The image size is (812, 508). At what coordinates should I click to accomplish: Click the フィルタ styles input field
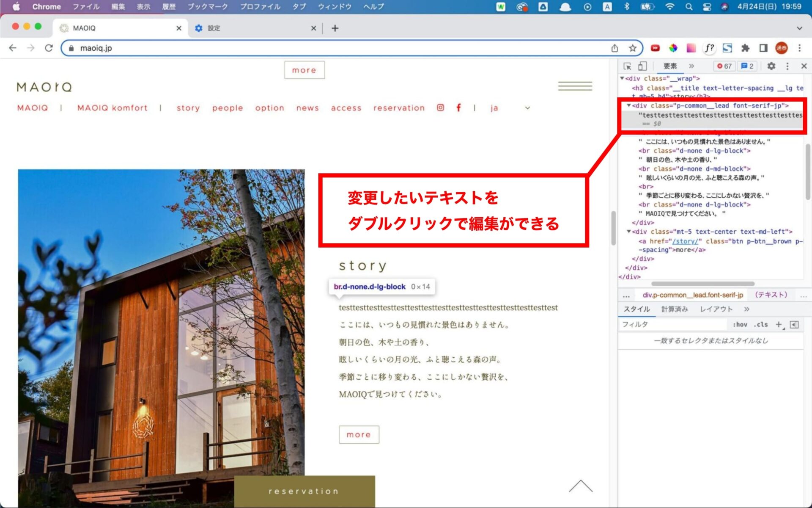673,324
